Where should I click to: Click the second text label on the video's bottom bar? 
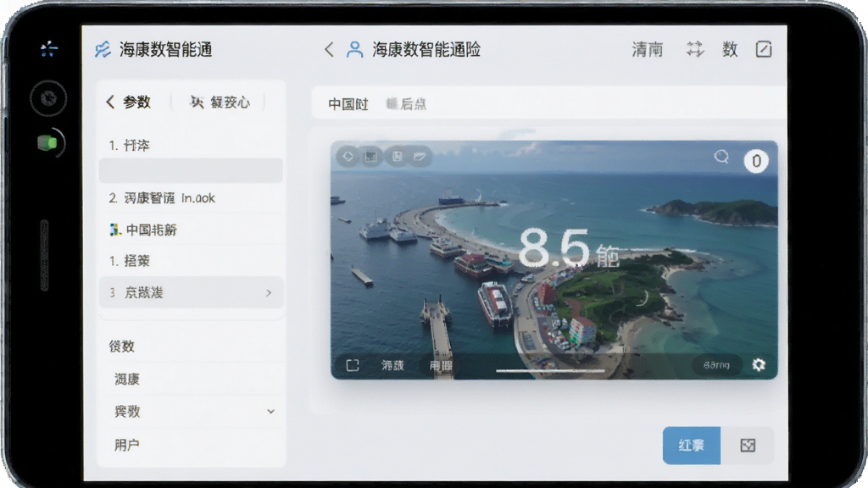click(x=441, y=365)
